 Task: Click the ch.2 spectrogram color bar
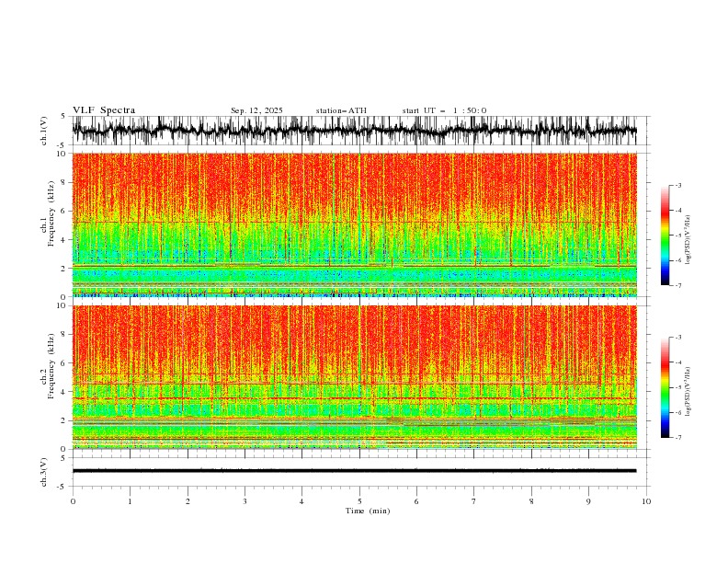pyautogui.click(x=665, y=387)
